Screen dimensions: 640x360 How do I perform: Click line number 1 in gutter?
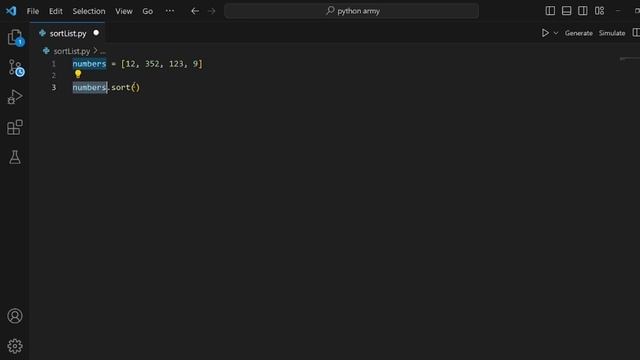53,64
